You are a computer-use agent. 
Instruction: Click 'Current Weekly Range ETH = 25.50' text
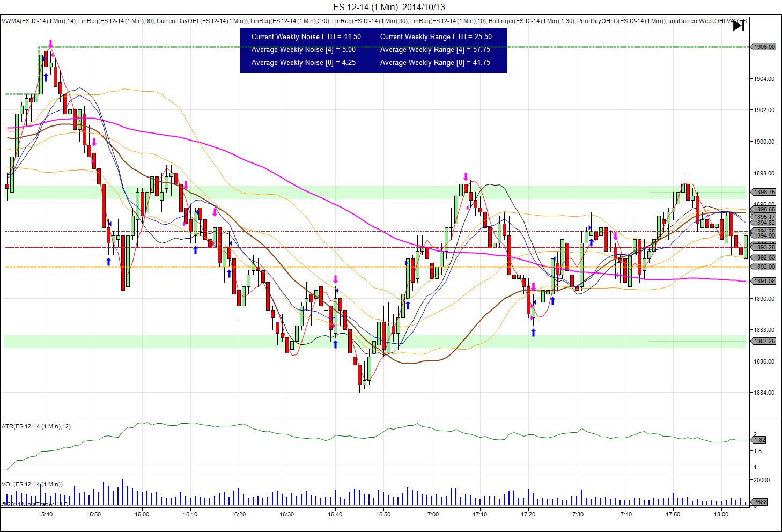tap(436, 37)
